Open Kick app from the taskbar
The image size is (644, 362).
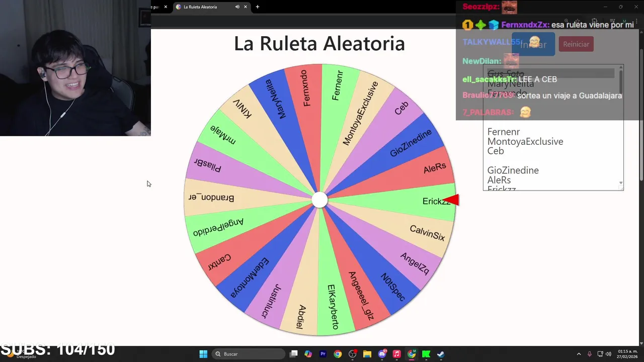pos(426,354)
